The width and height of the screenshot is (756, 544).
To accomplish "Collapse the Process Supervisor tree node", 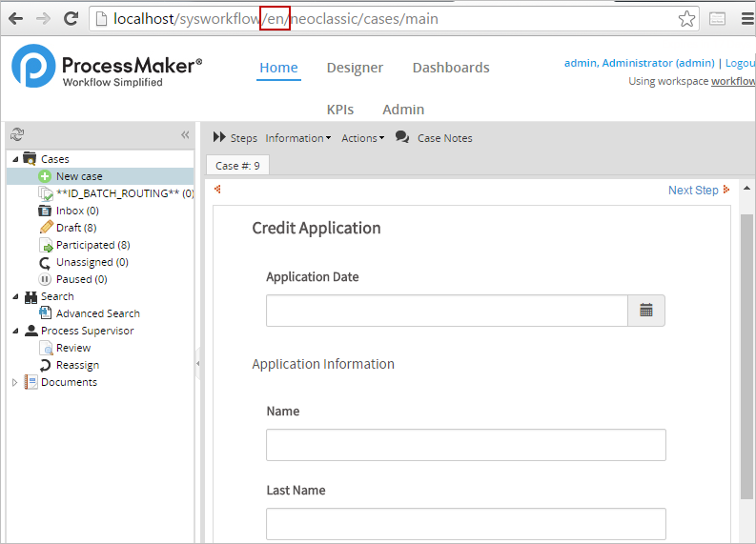I will pos(15,331).
